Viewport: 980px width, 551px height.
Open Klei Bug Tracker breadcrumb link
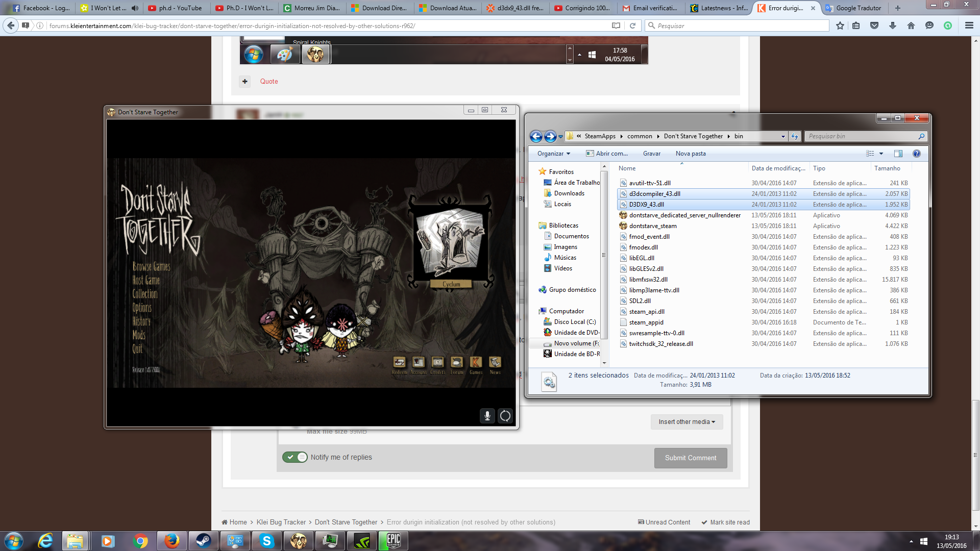[x=281, y=522]
